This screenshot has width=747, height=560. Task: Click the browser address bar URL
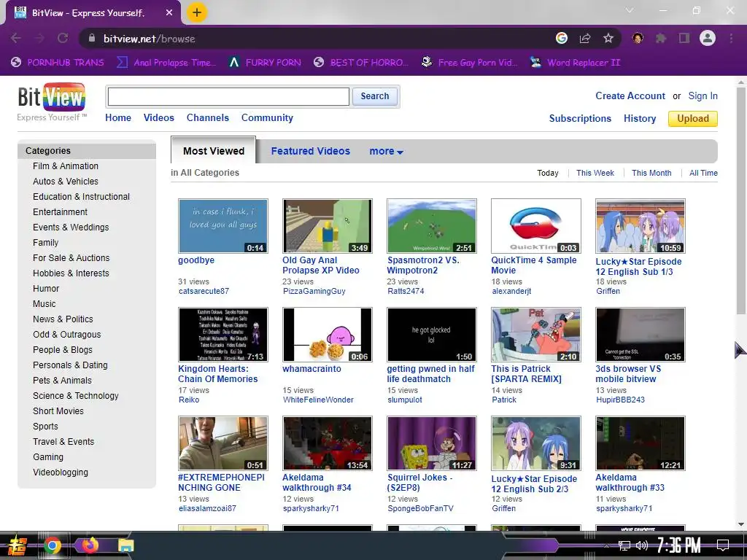pos(149,39)
